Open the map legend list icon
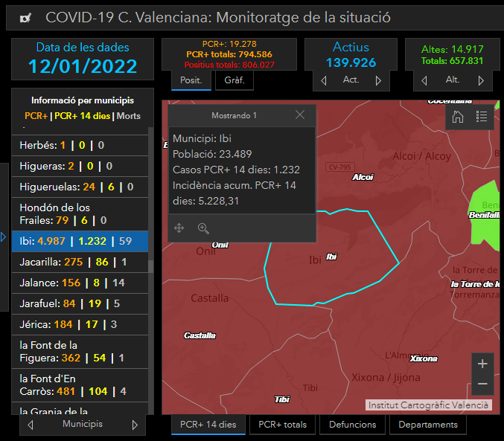The image size is (504, 441). click(x=482, y=117)
